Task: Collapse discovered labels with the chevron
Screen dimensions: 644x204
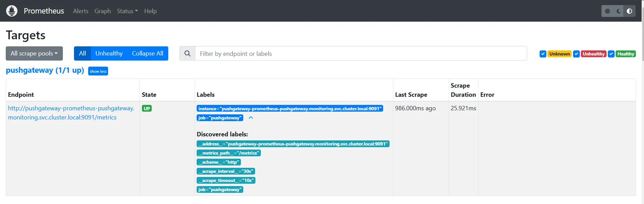Action: coord(251,118)
